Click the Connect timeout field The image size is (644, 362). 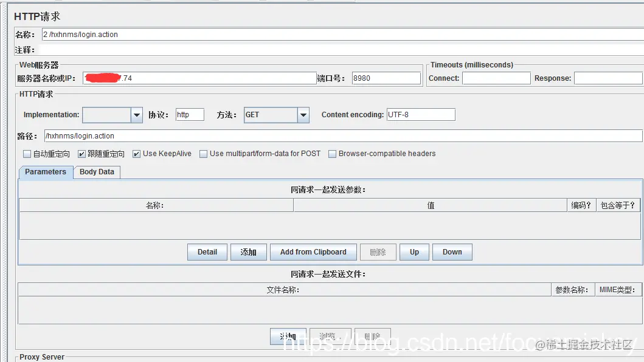click(x=496, y=78)
